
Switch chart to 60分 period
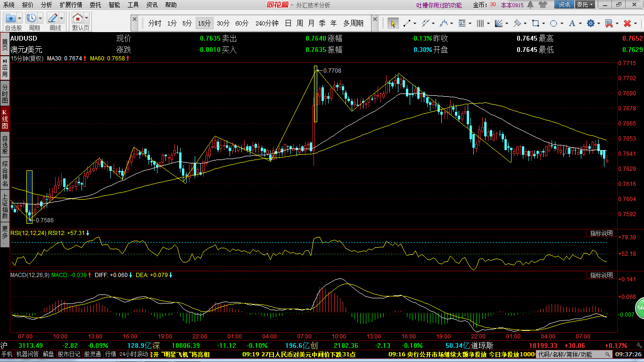242,23
